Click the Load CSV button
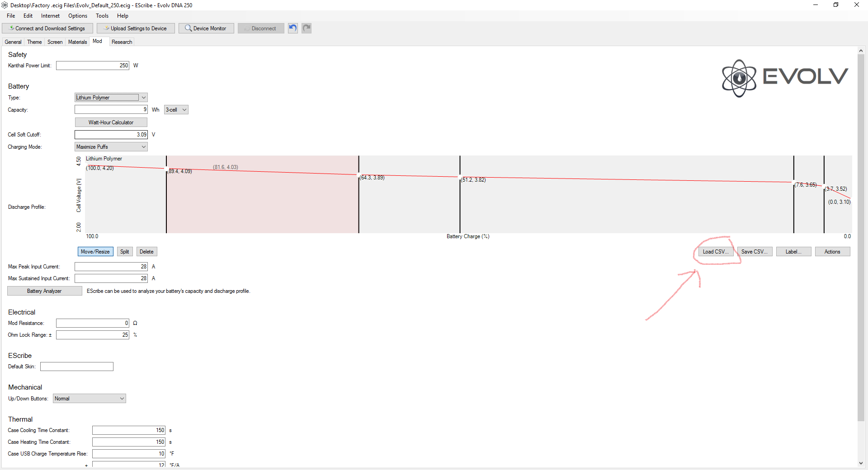868x470 pixels. 715,252
